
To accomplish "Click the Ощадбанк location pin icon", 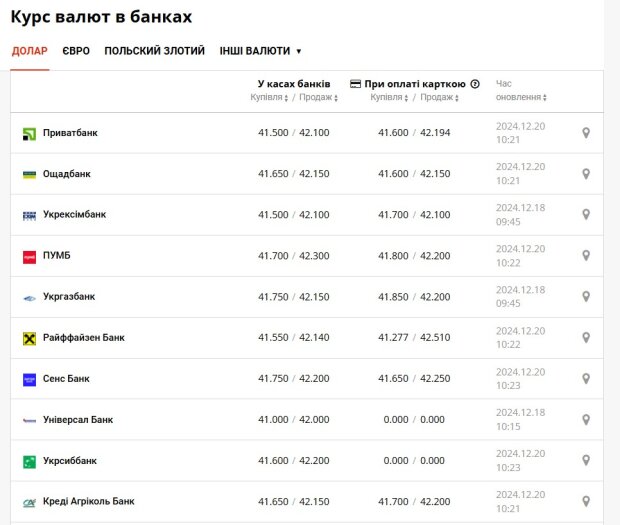I will point(586,174).
